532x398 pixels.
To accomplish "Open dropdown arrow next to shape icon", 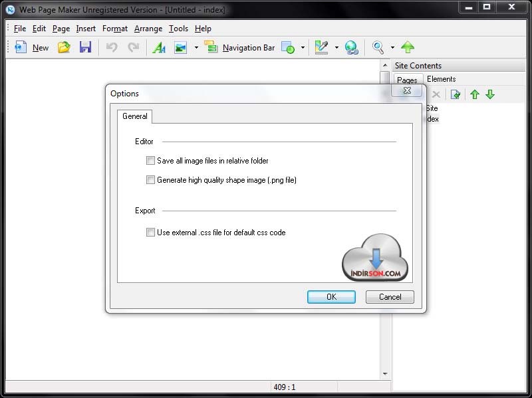I will 303,47.
